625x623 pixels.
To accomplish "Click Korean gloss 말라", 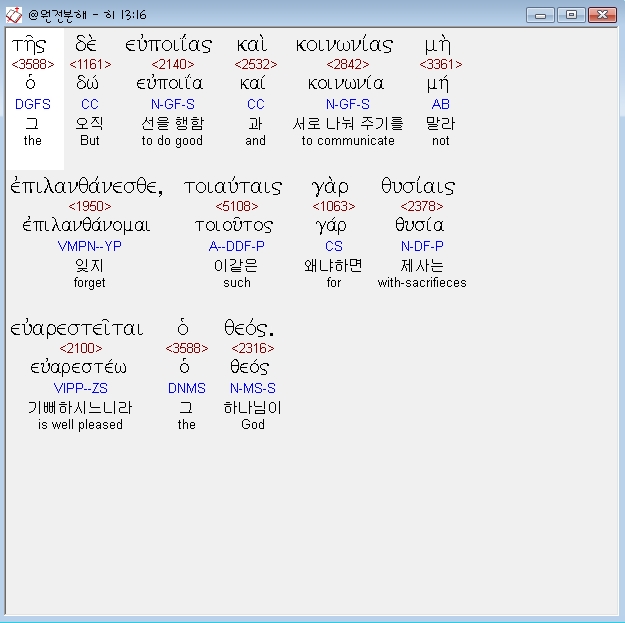I will pyautogui.click(x=440, y=124).
